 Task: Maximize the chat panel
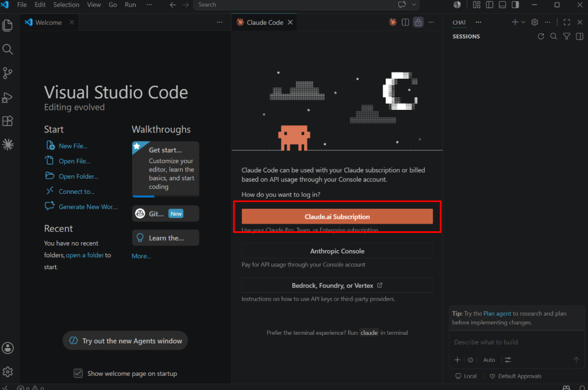[x=567, y=22]
